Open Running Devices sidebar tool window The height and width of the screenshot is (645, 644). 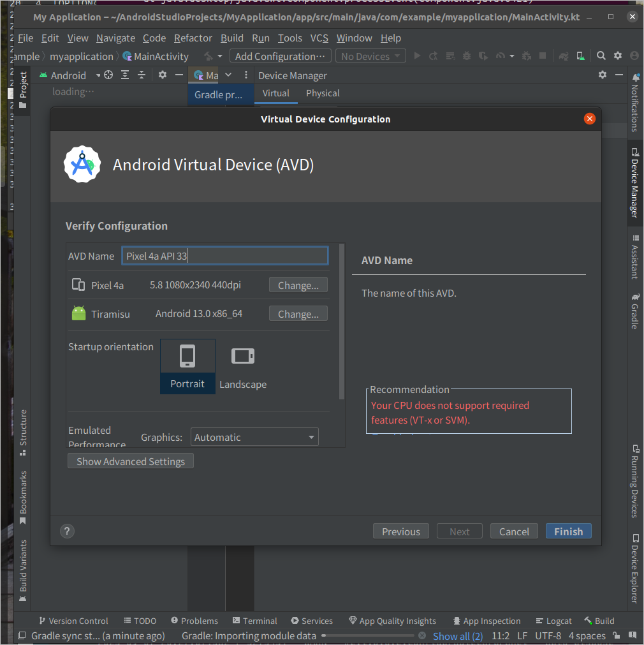point(635,480)
